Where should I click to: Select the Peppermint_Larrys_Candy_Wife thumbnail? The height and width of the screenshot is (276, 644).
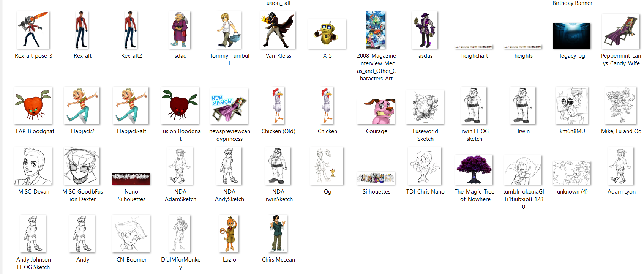pos(621,32)
